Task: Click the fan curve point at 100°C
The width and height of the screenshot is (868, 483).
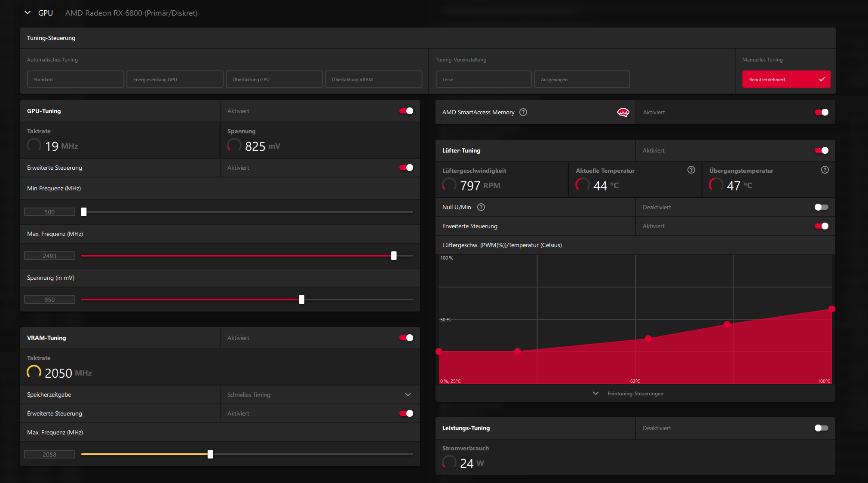Action: (831, 309)
